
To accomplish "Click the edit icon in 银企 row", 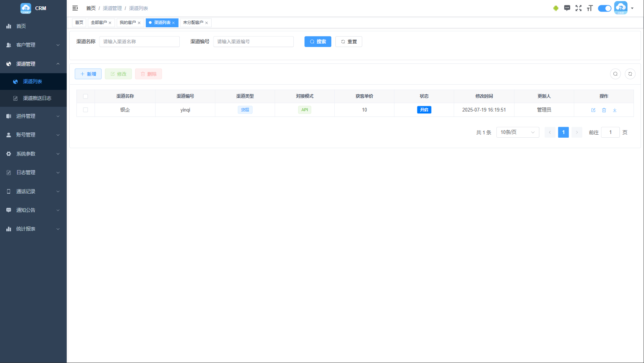I will pyautogui.click(x=593, y=110).
